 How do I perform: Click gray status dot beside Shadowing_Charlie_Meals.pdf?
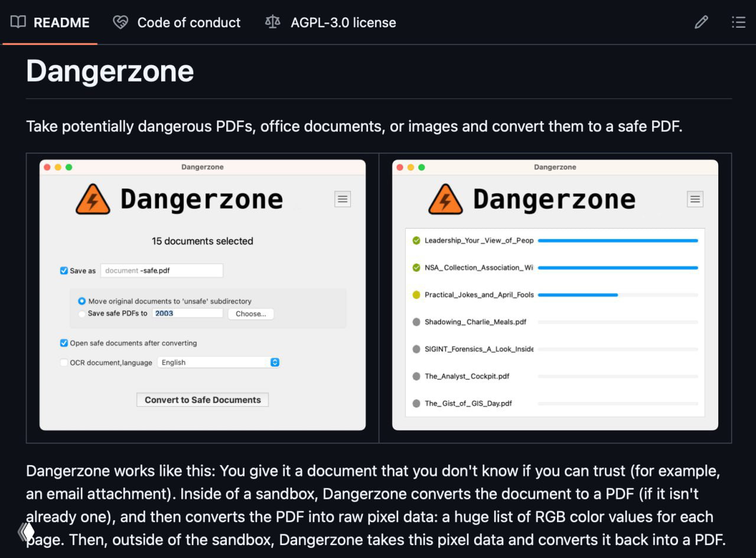tap(416, 322)
